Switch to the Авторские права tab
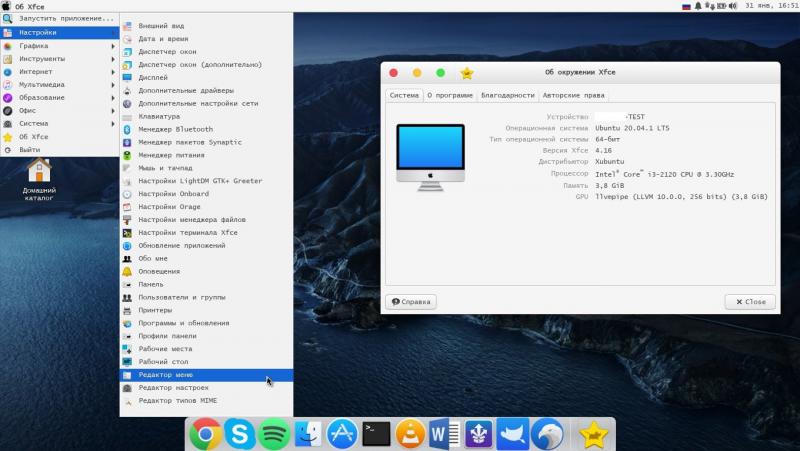 click(573, 96)
